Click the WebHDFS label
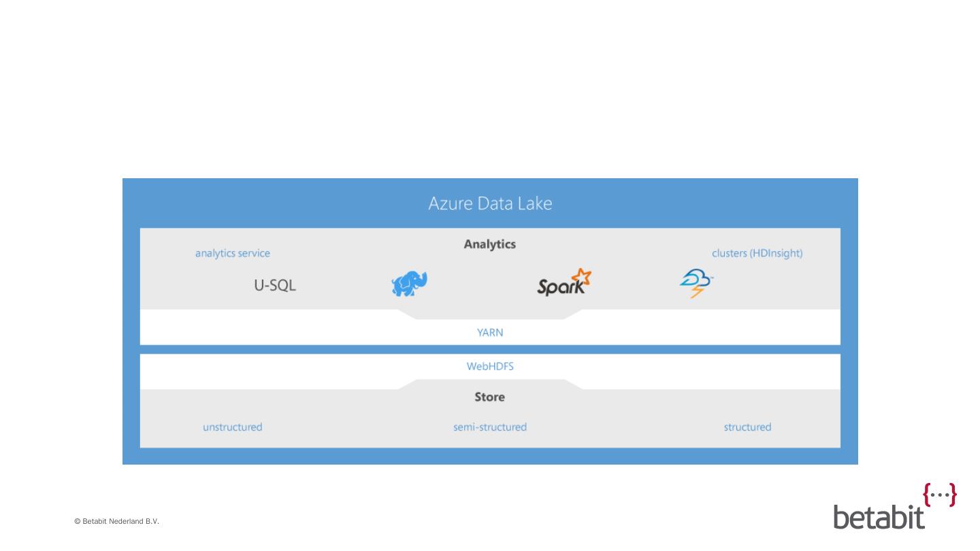The height and width of the screenshot is (551, 980). tap(490, 366)
